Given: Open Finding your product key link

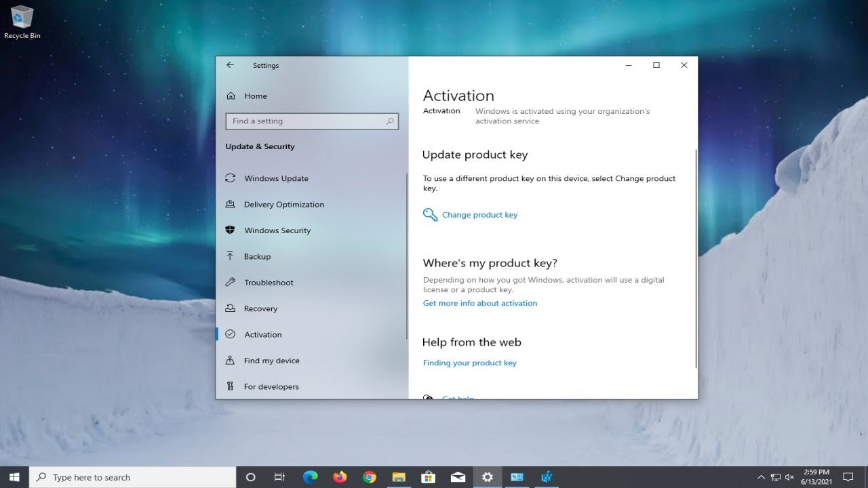Looking at the screenshot, I should point(470,363).
